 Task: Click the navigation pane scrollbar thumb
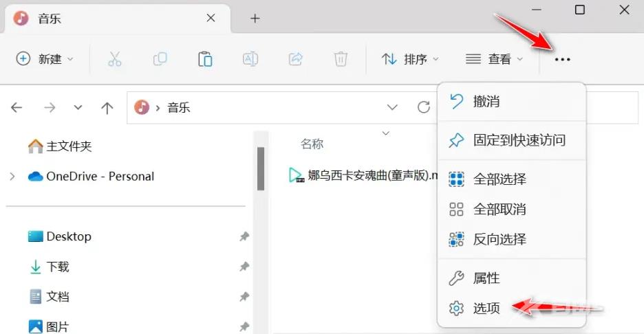click(x=260, y=168)
